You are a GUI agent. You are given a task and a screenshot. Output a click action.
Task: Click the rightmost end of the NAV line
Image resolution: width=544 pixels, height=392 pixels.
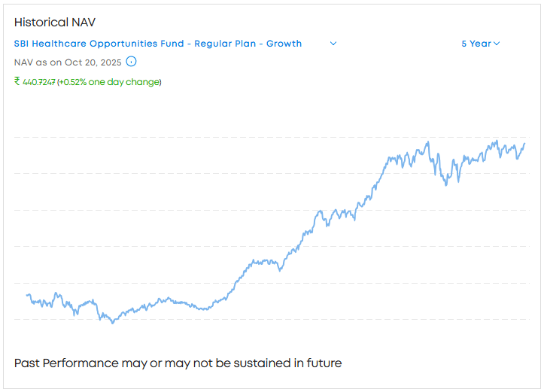pyautogui.click(x=524, y=144)
